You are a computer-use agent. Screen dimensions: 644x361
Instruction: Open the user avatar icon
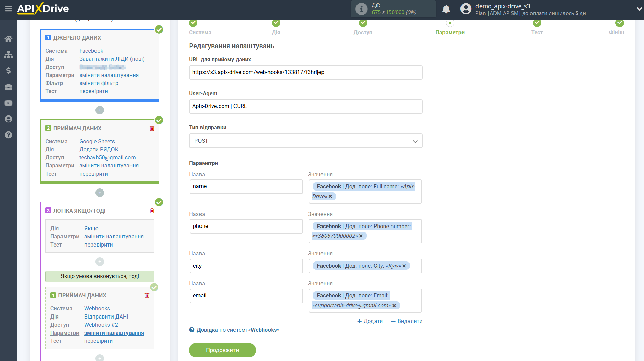coord(466,9)
